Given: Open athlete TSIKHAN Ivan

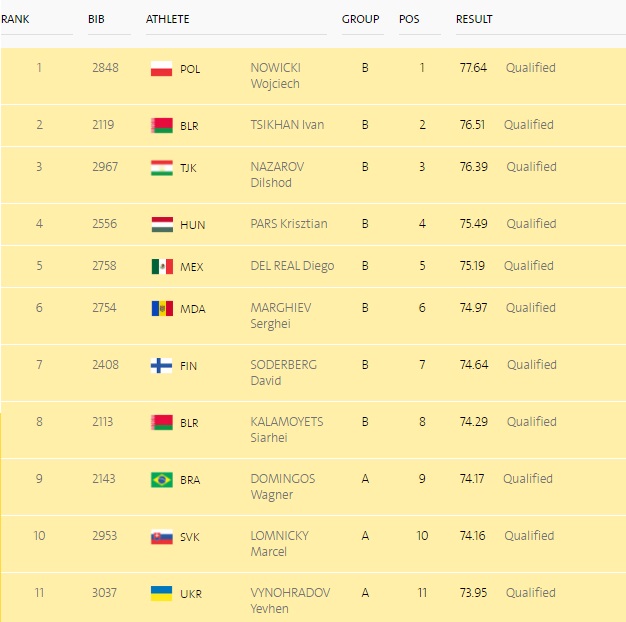Looking at the screenshot, I should point(287,125).
